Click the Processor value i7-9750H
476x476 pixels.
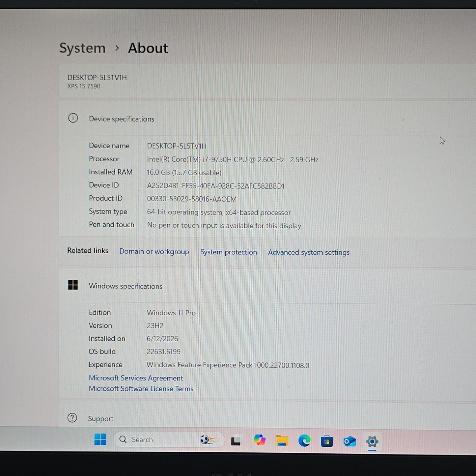(233, 160)
